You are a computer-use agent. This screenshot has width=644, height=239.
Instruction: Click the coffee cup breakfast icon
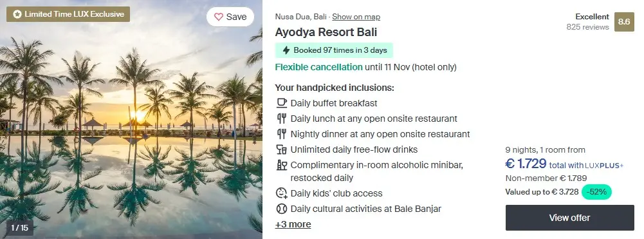[281, 103]
